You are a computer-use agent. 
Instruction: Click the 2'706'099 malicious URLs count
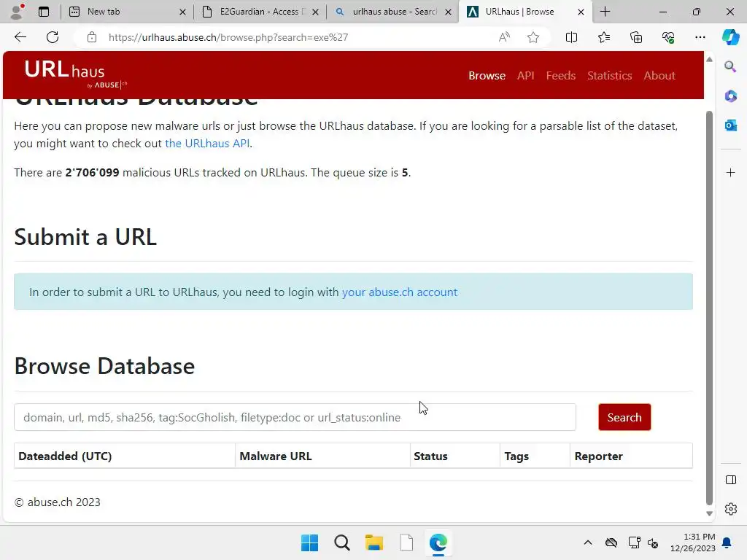click(x=93, y=172)
